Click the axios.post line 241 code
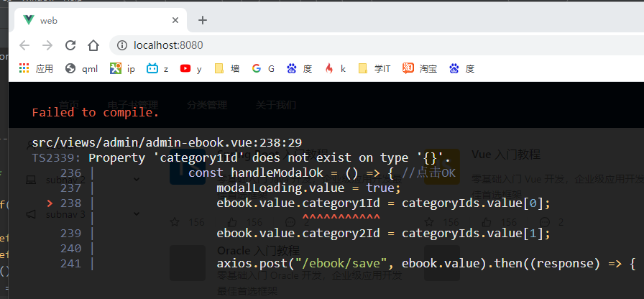Screen dimensions: 644x299 426,263
